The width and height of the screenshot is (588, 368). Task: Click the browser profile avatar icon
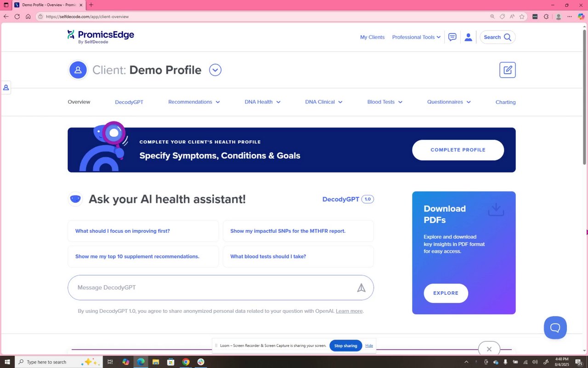pos(559,17)
